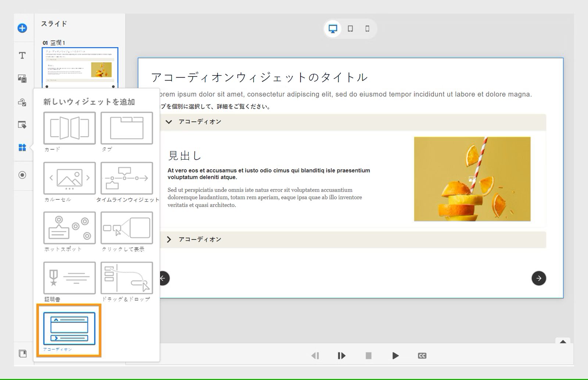Play from current position step button
The width and height of the screenshot is (588, 380).
click(x=341, y=356)
